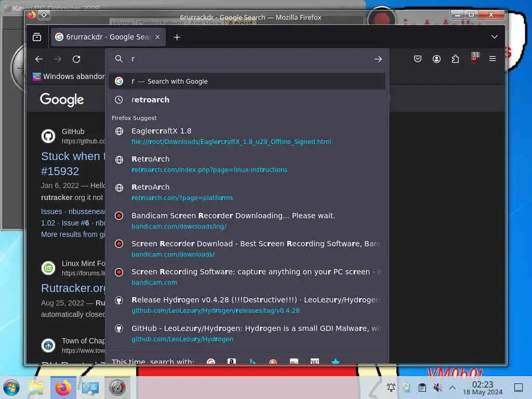Search this time with Amazon icon
The height and width of the screenshot is (399, 532).
(231, 362)
